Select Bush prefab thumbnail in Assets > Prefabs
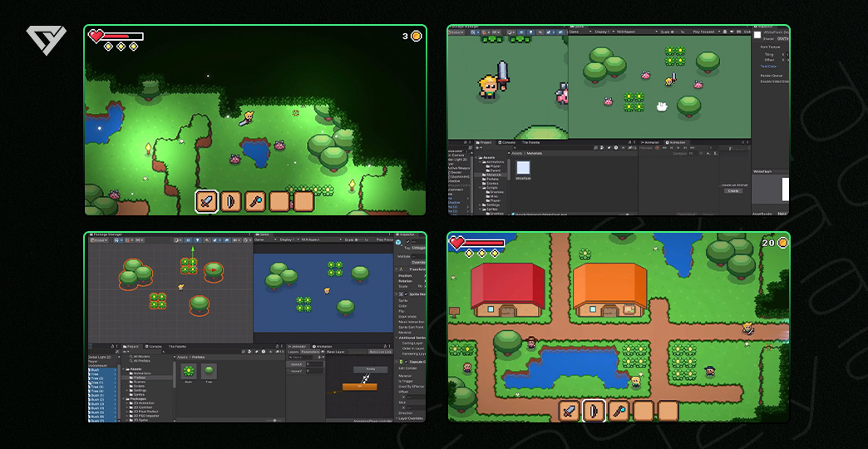868x449 pixels. click(189, 371)
